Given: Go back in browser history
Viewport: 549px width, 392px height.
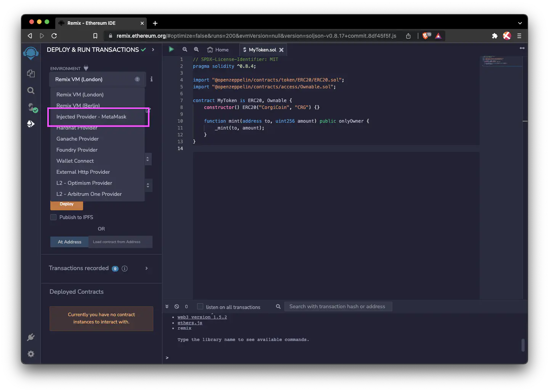Looking at the screenshot, I should [30, 36].
